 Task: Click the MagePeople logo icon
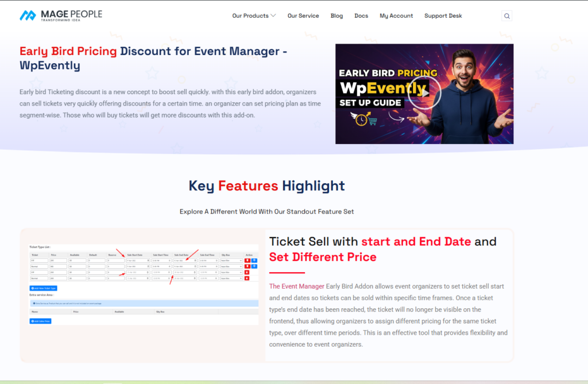26,15
